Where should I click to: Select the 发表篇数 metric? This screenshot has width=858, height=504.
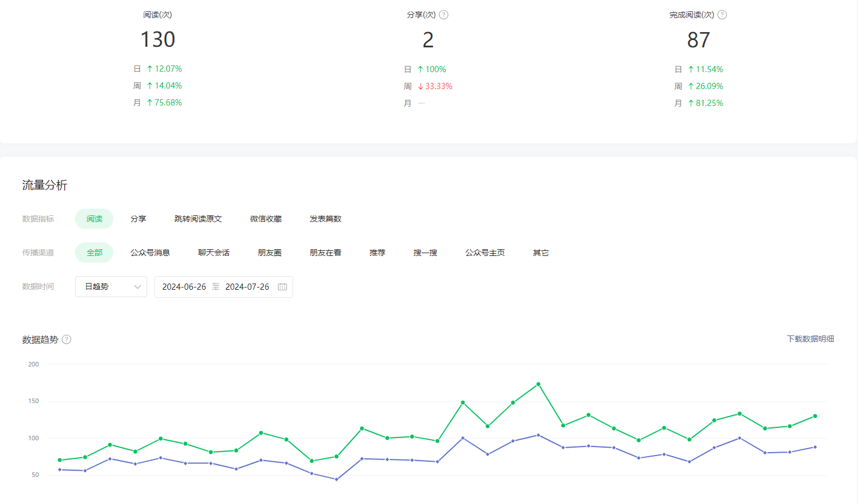pyautogui.click(x=325, y=219)
